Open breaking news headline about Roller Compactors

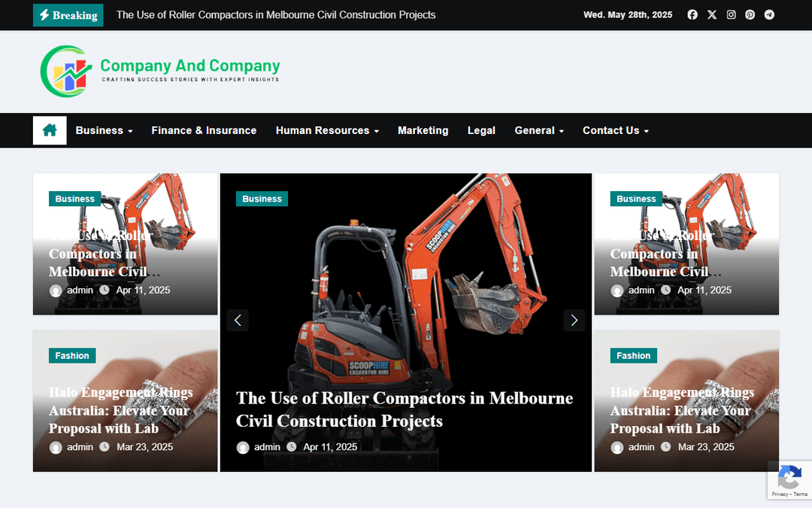click(276, 15)
